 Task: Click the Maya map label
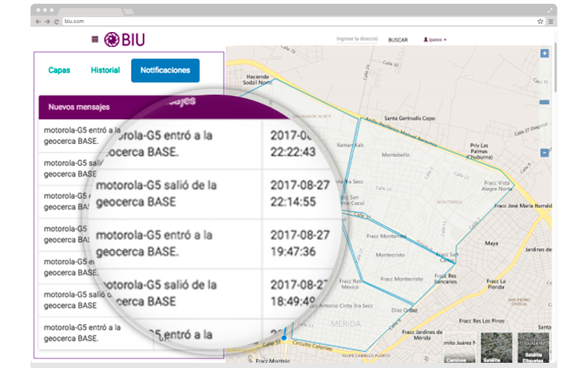[x=491, y=244]
